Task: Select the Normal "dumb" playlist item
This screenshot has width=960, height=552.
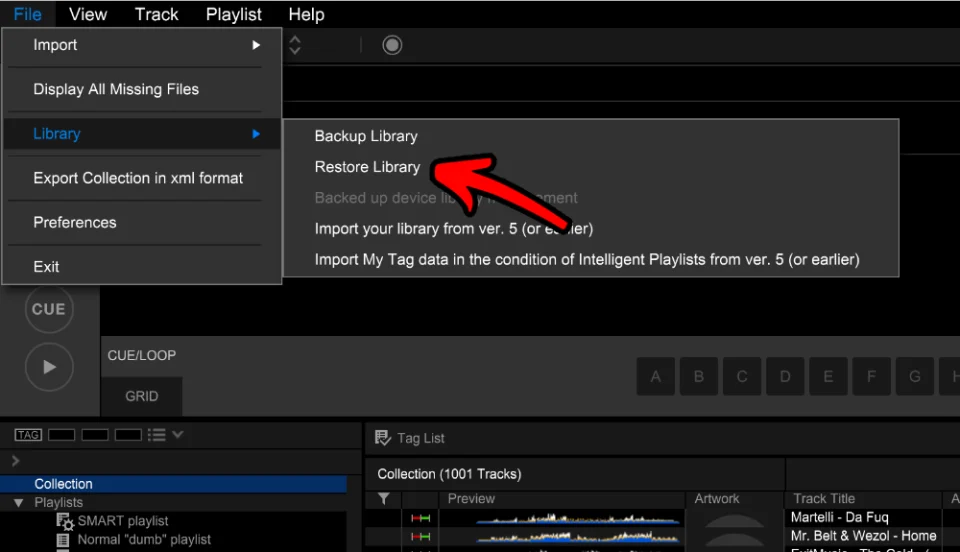Action: click(144, 540)
